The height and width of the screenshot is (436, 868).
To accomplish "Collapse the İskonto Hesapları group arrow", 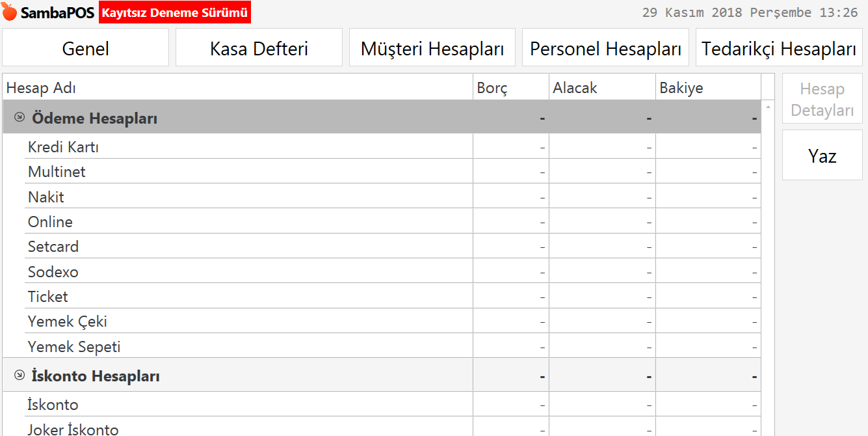I will click(x=20, y=375).
